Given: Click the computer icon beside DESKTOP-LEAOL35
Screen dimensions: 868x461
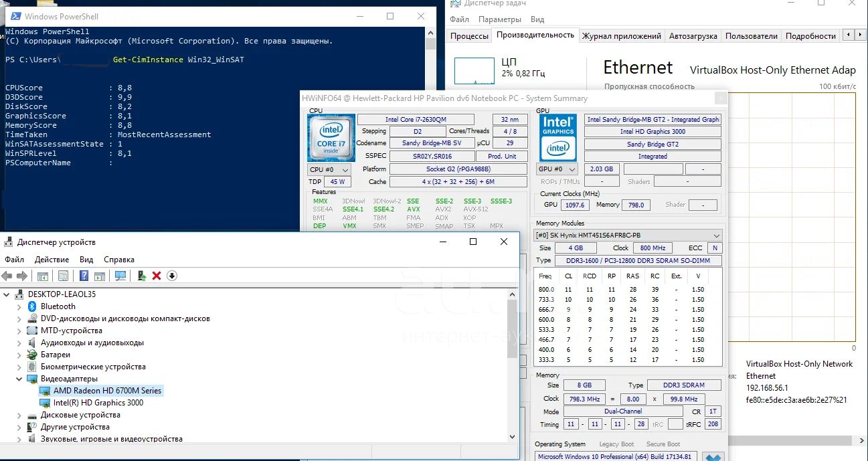Looking at the screenshot, I should click(19, 294).
